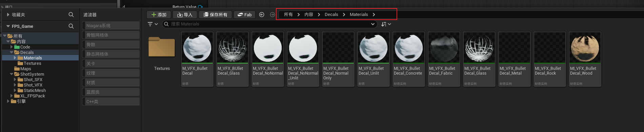The width and height of the screenshot is (644, 132).
Task: Select the Textures folder thumbnail in the asset view
Action: tap(162, 48)
